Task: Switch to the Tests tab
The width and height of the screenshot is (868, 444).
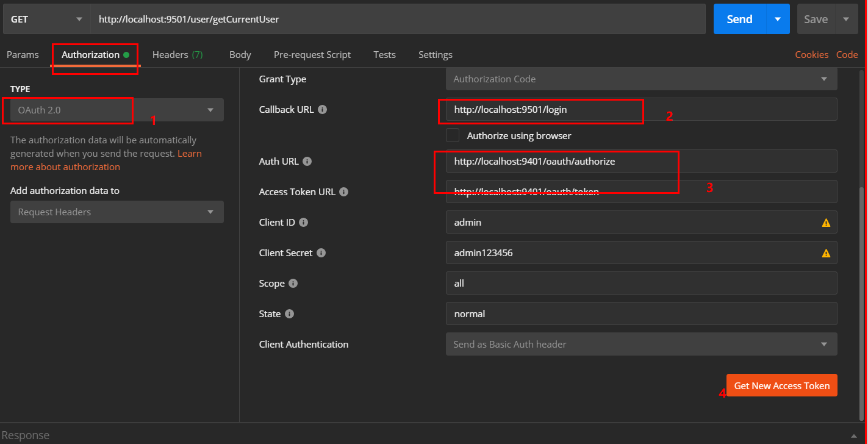Action: 384,55
